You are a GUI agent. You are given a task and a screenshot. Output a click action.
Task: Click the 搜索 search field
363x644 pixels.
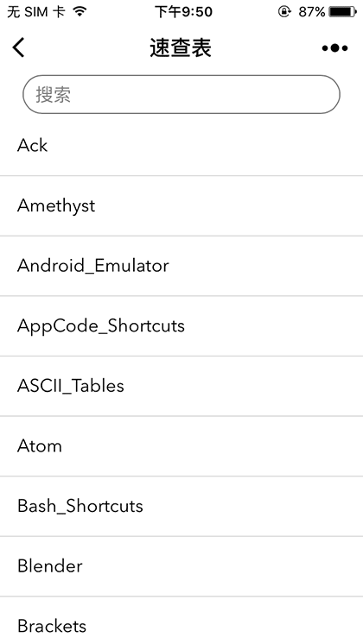click(181, 94)
